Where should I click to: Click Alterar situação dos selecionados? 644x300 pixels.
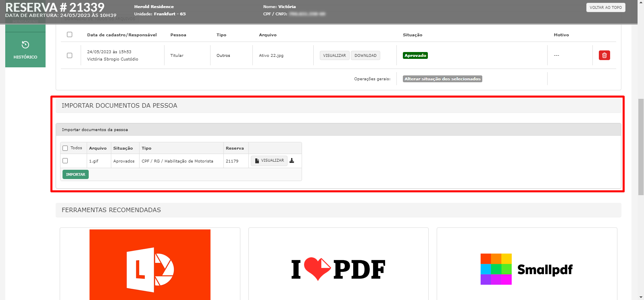tap(442, 79)
